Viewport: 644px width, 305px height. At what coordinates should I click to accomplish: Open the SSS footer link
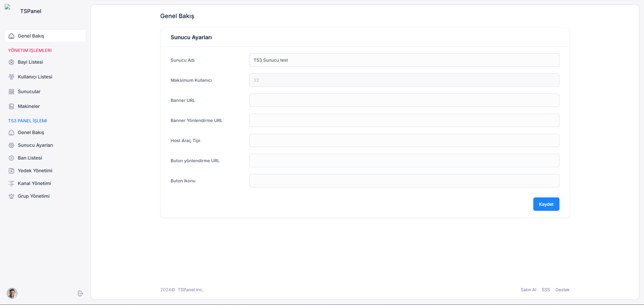coord(546,290)
